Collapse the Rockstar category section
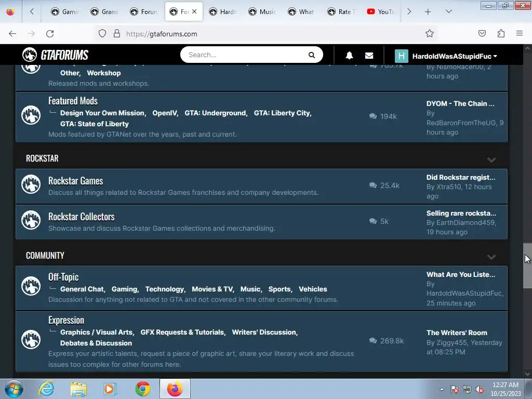532x399 pixels. (x=491, y=160)
